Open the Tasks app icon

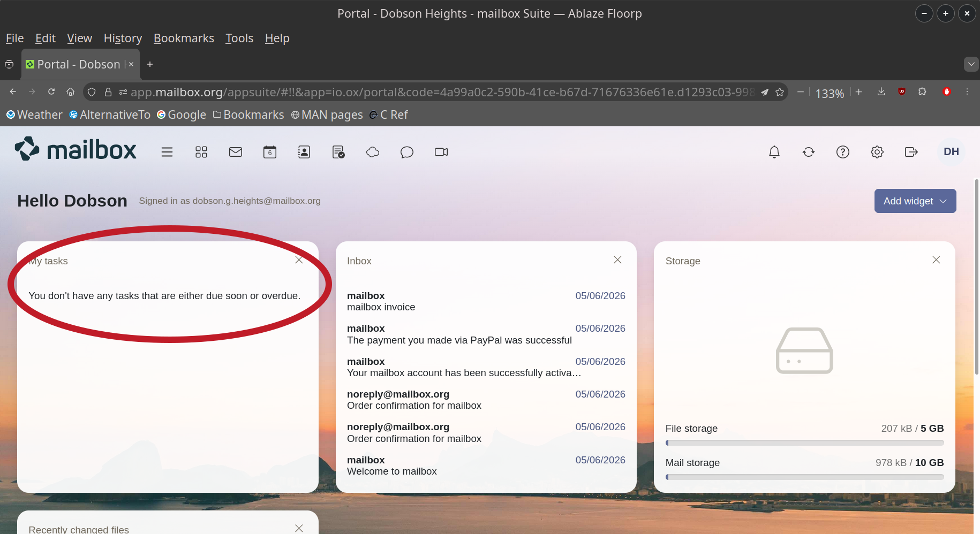coord(338,152)
